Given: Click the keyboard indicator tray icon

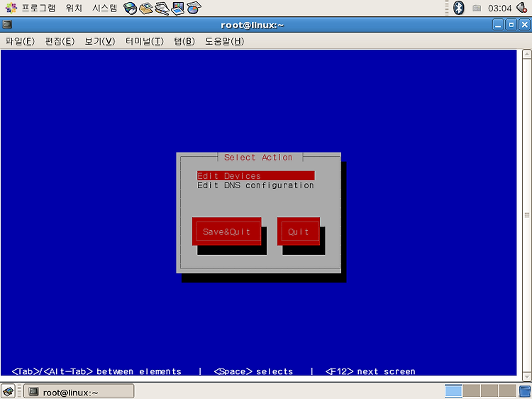Looking at the screenshot, I should [x=477, y=8].
